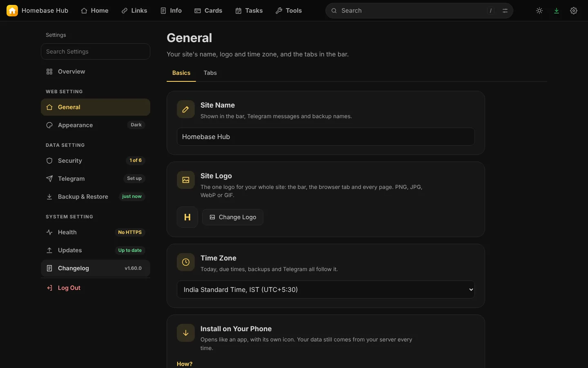This screenshot has height=368, width=588.
Task: Open the Links page in top navigation
Action: tap(134, 11)
